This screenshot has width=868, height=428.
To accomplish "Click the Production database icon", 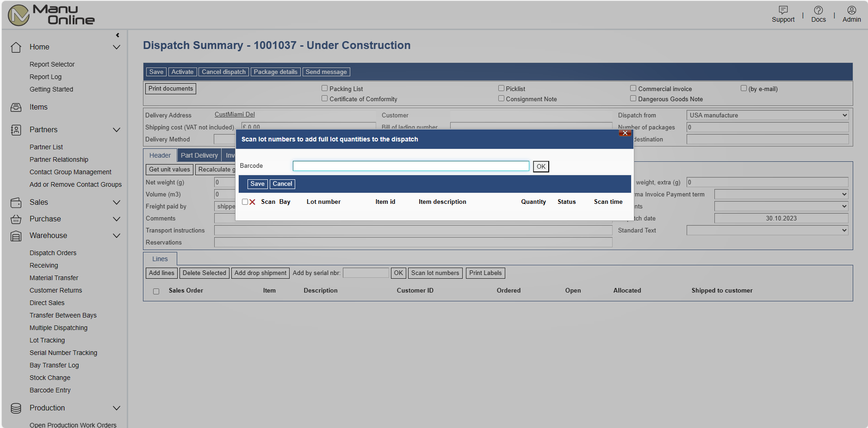I will [x=16, y=408].
